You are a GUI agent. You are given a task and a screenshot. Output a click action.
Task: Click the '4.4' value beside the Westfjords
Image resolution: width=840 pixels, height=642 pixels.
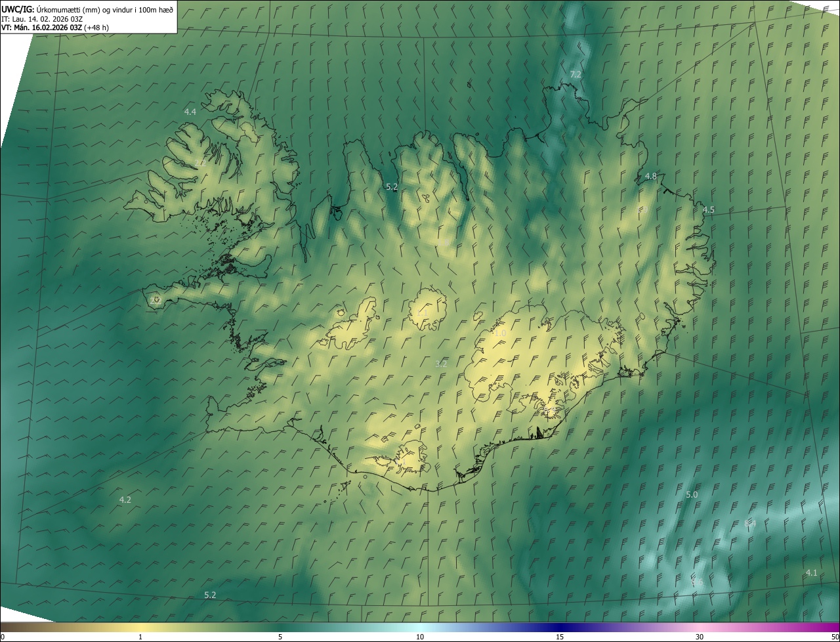click(190, 112)
